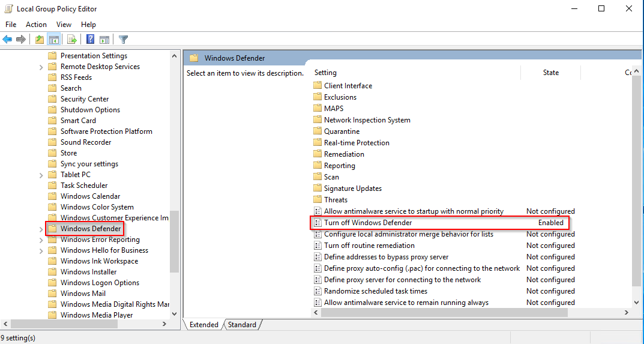Click the Turn off Windows Defender policy icon
This screenshot has width=644, height=344.
click(x=317, y=222)
